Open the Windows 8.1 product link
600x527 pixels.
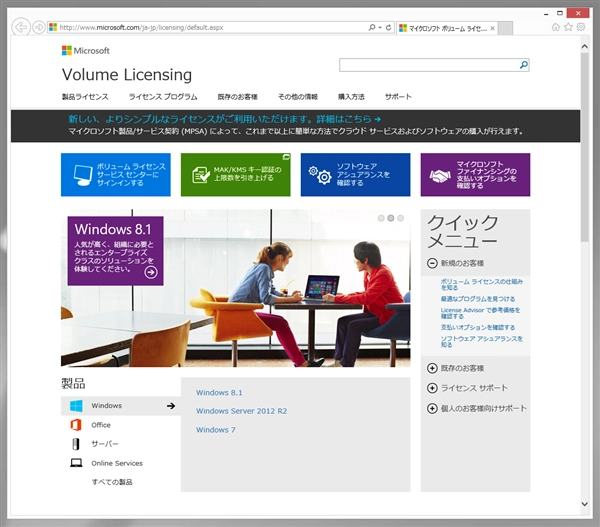(219, 393)
